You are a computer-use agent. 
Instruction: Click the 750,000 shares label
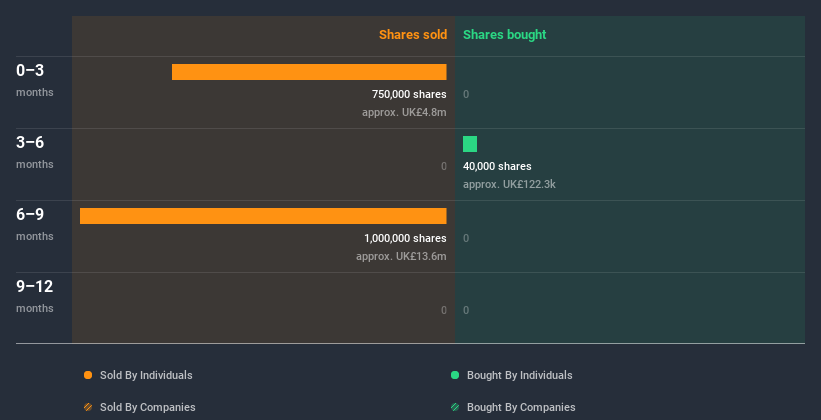point(409,94)
